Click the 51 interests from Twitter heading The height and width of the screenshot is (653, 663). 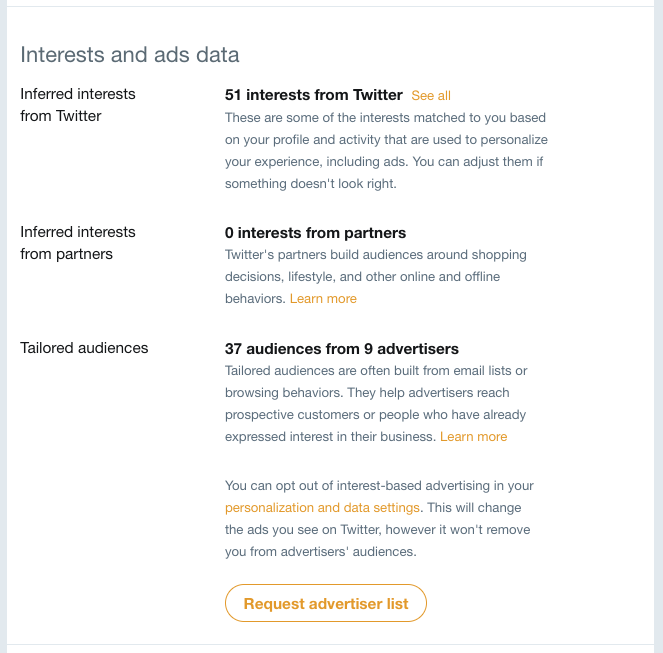(x=313, y=95)
